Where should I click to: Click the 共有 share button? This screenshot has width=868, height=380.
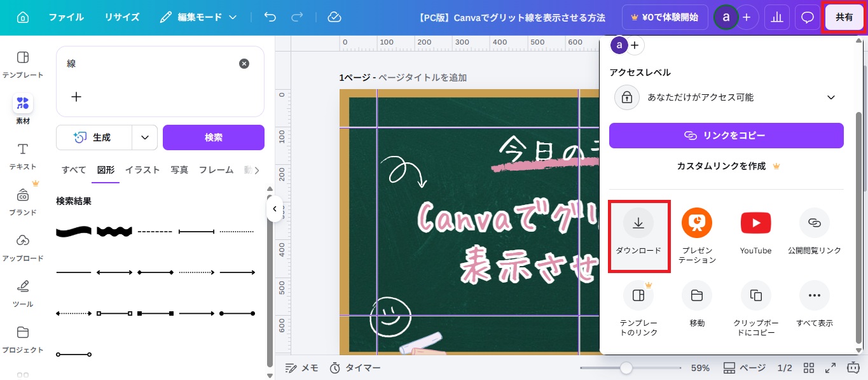point(844,17)
